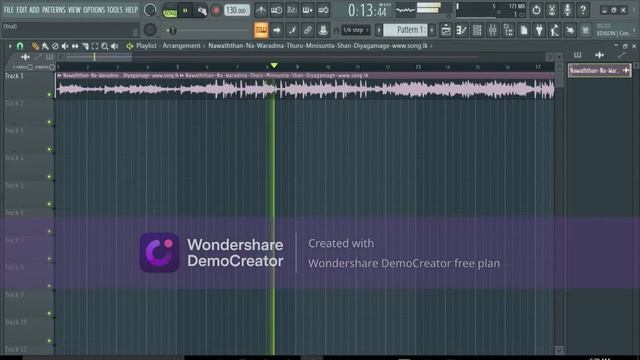Open the EDIT menu

coord(22,10)
